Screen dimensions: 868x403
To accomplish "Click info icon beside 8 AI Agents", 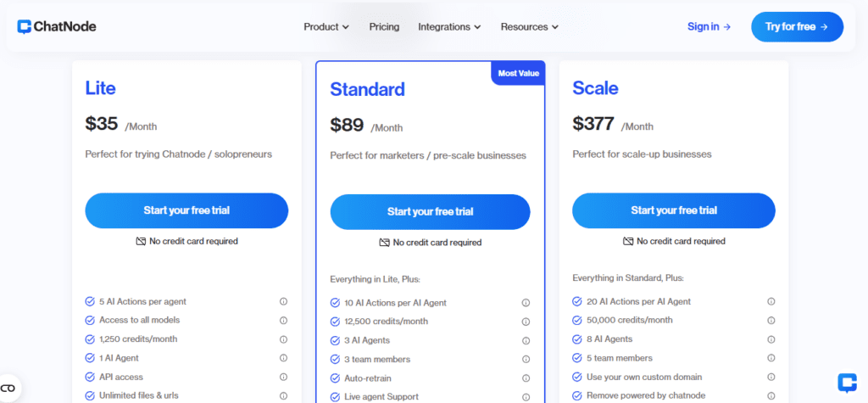I will [771, 339].
